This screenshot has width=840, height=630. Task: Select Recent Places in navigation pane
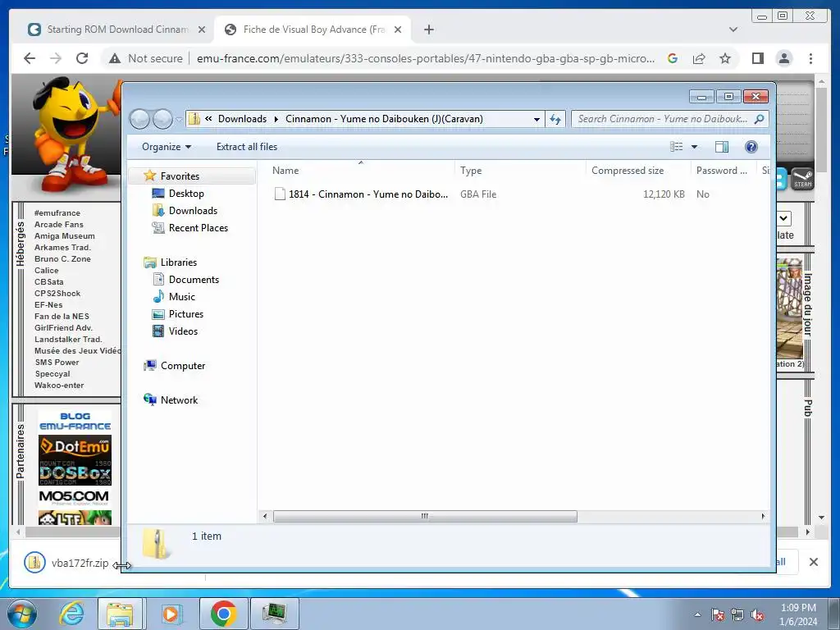[x=199, y=228]
